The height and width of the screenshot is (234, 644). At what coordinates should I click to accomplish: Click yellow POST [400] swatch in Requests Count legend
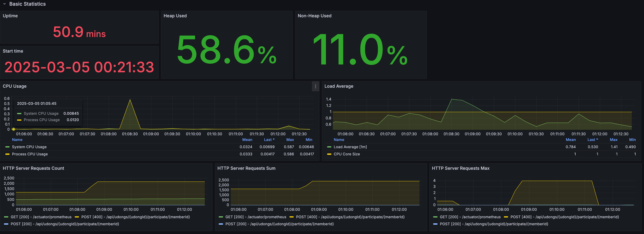tap(77, 217)
